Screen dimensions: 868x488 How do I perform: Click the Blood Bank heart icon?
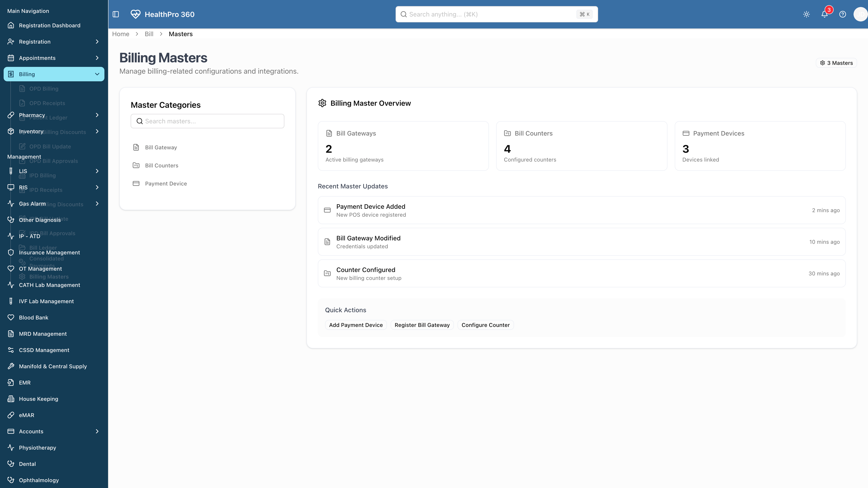coord(11,318)
